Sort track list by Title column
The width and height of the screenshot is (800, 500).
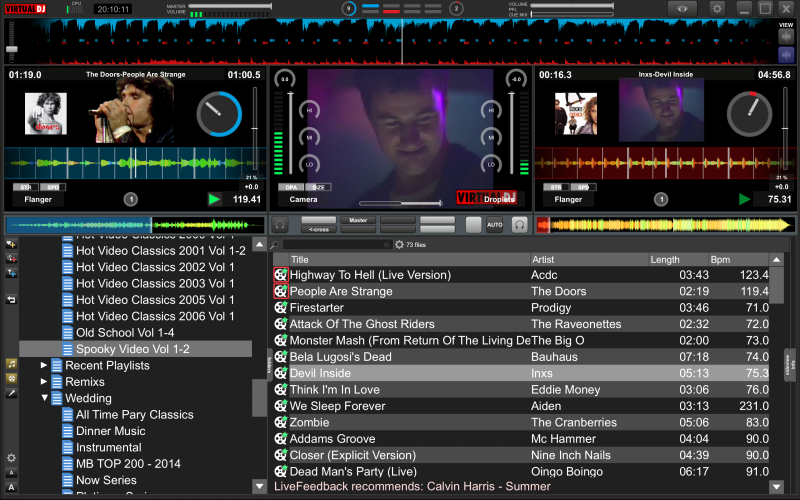tap(409, 259)
